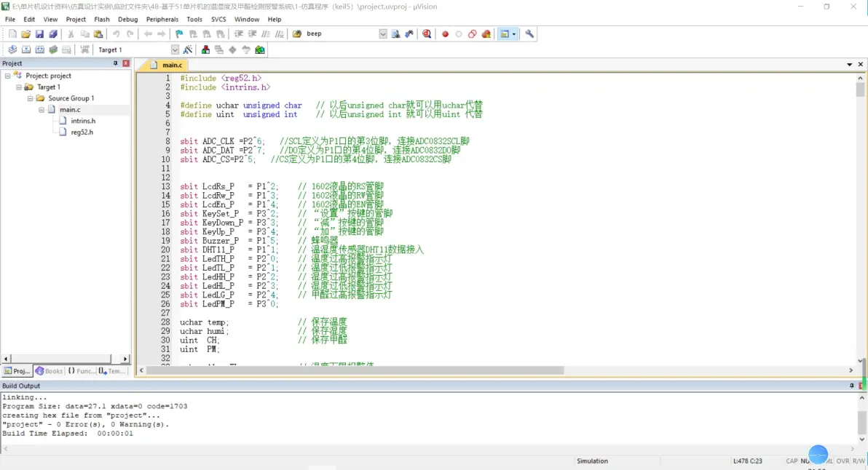
Task: Toggle pin on Build Output panel
Action: (x=851, y=386)
